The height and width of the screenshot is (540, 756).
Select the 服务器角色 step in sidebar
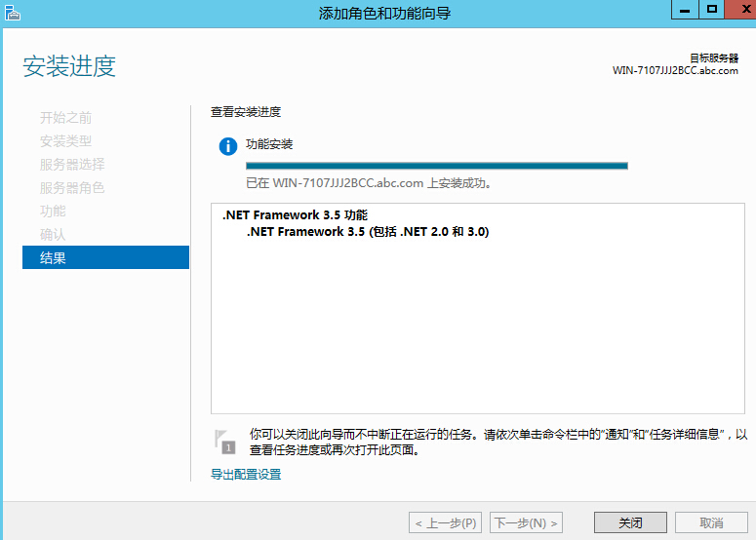(72, 188)
